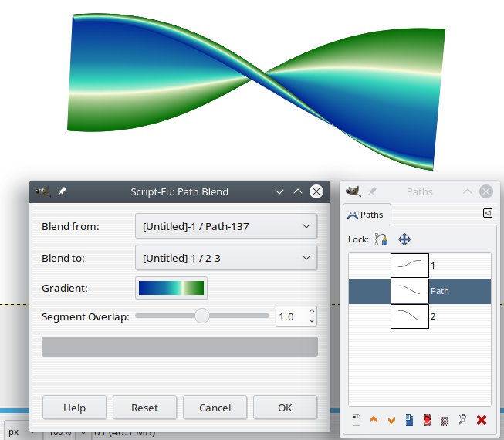The image size is (504, 440).
Task: Switch to the Paths tab
Action: click(x=366, y=215)
